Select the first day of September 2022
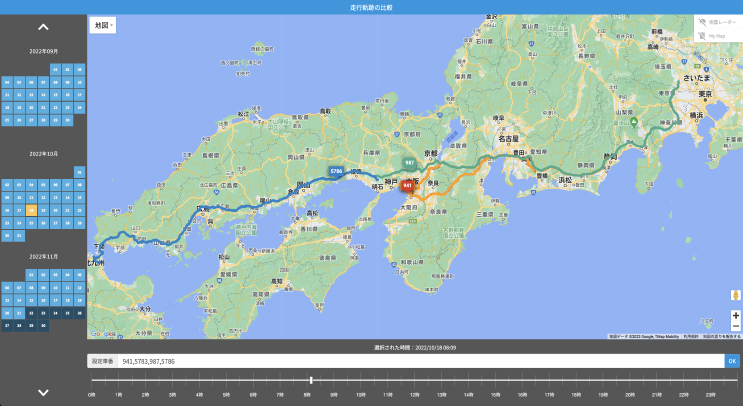Screen dimensions: 743x406 coord(56,70)
